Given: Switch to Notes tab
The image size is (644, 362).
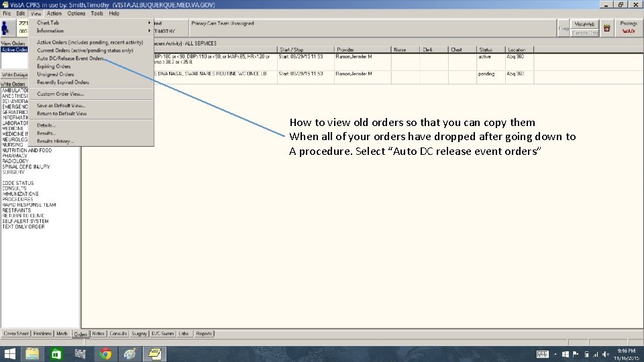Looking at the screenshot, I should [98, 334].
